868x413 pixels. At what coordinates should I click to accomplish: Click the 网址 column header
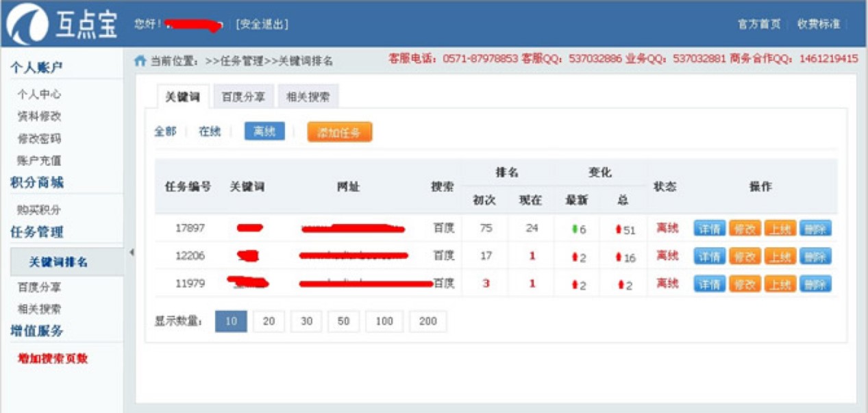(348, 187)
